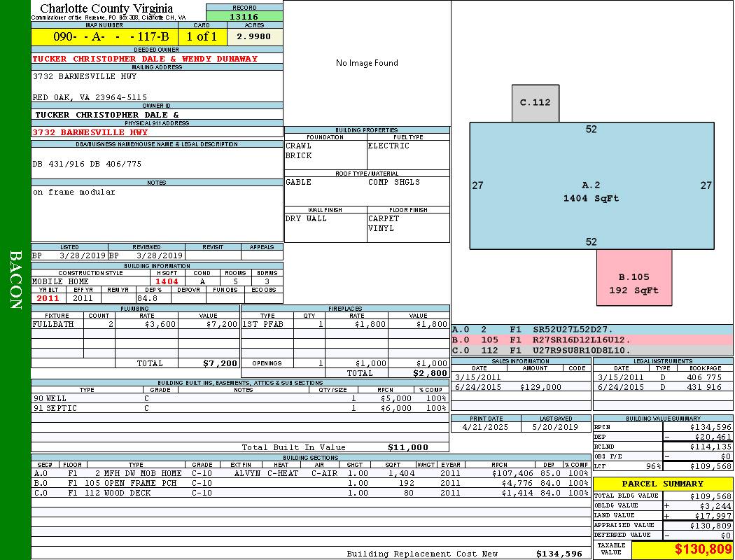Click the gray C.112 deck sketch box
The height and width of the screenshot is (560, 735).
535,102
